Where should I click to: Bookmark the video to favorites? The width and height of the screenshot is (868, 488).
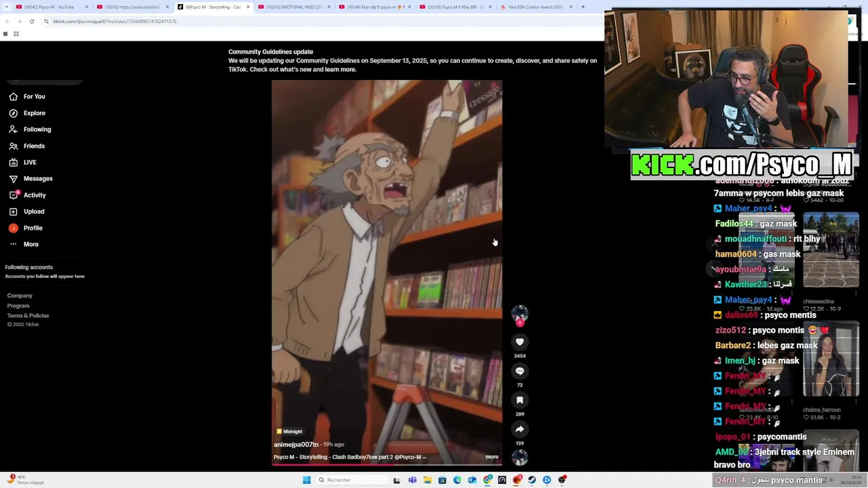click(519, 401)
